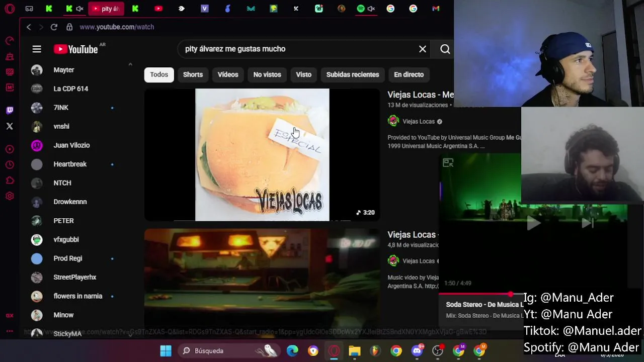Go back with the browser back arrow
Viewport: 644px width, 362px height.
point(29,27)
